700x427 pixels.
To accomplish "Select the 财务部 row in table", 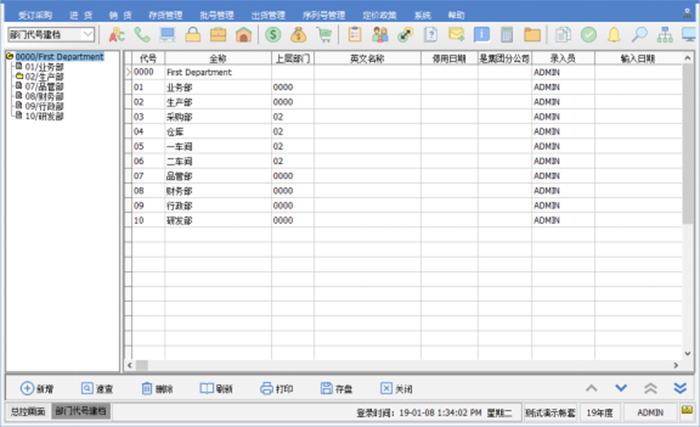I will pos(180,189).
